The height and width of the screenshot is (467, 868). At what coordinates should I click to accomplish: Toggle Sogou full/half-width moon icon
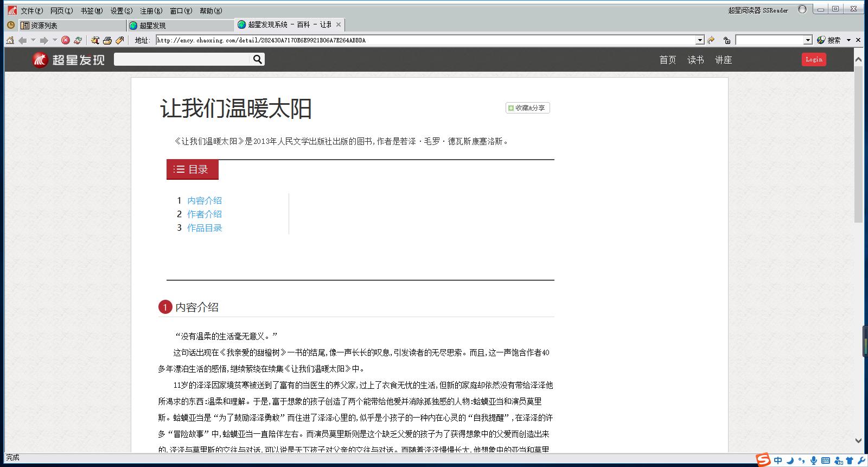tap(790, 460)
